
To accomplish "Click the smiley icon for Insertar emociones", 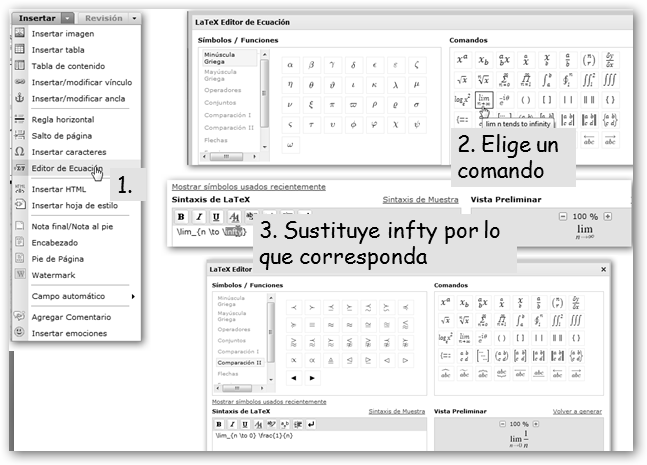I will coord(20,333).
